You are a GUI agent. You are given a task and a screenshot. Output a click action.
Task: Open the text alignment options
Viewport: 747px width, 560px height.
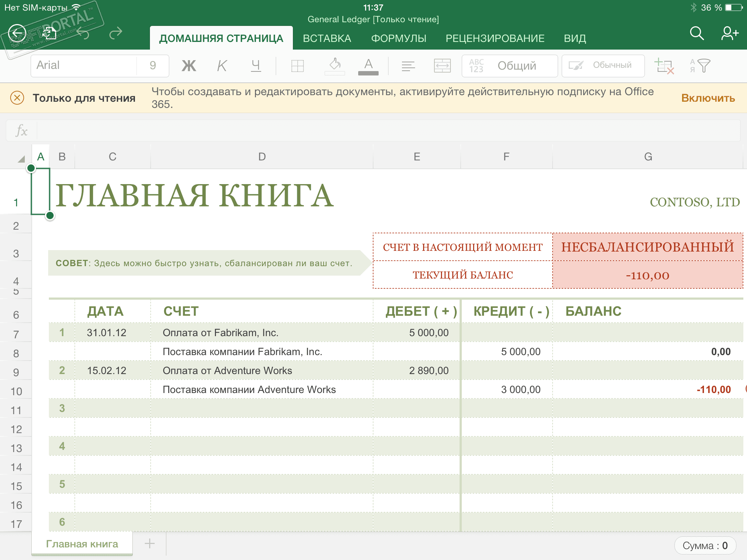(x=408, y=66)
